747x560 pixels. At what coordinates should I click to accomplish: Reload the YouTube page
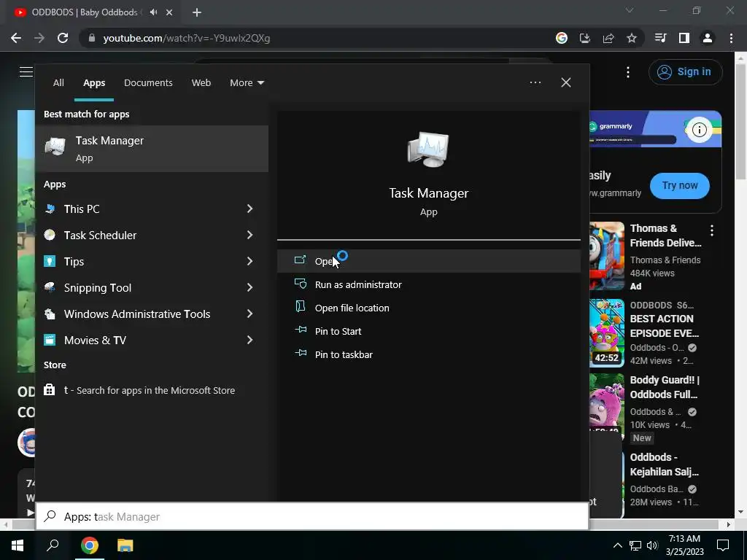pos(63,38)
